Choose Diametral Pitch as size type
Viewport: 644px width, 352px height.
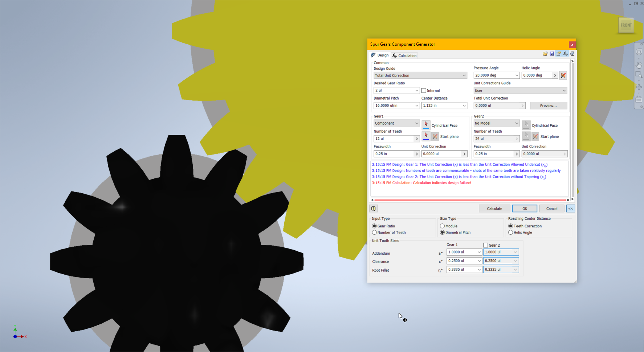click(x=442, y=232)
